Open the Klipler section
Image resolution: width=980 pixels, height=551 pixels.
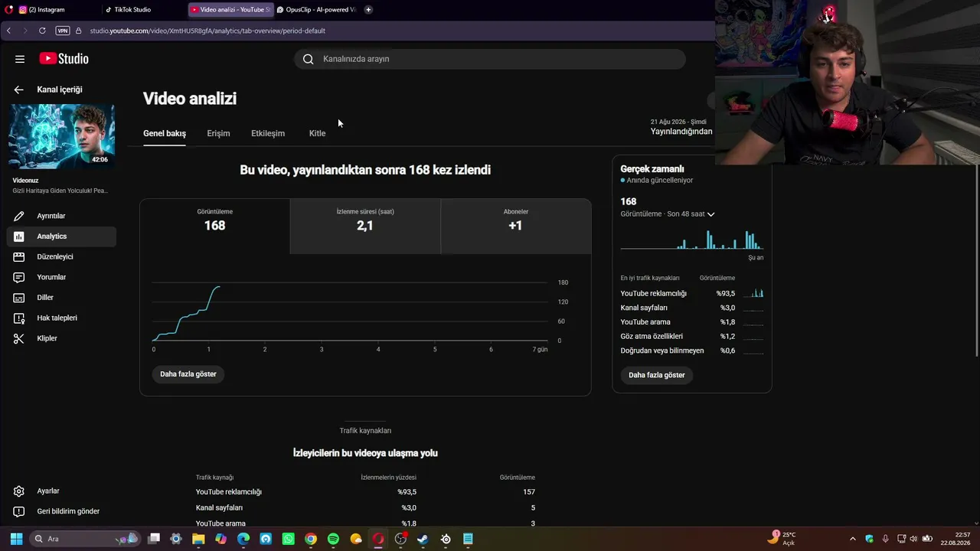61,338
